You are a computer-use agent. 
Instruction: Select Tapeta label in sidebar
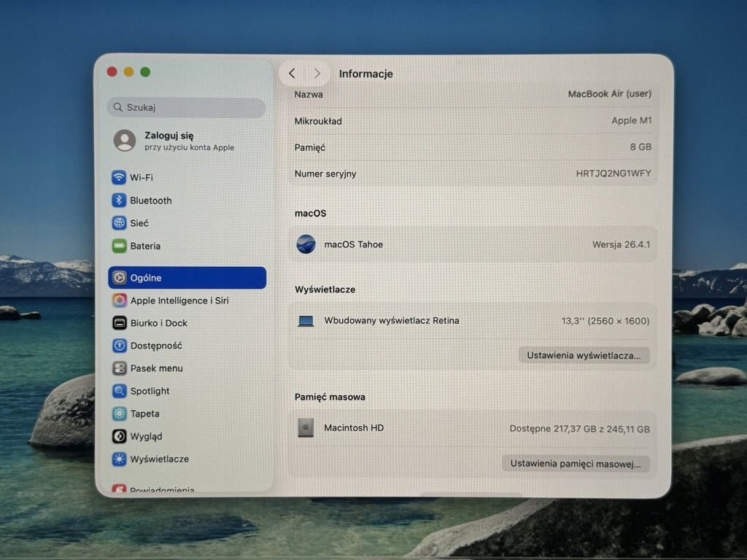[145, 414]
